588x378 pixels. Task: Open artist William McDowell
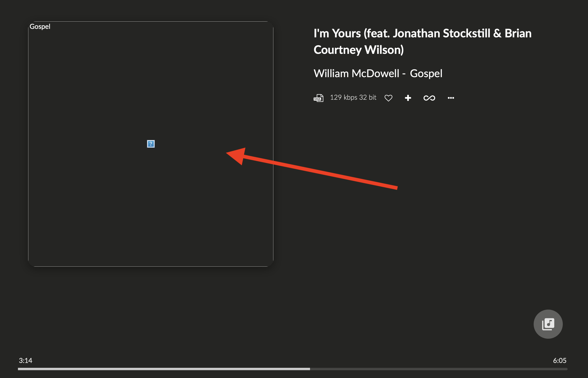pyautogui.click(x=356, y=73)
